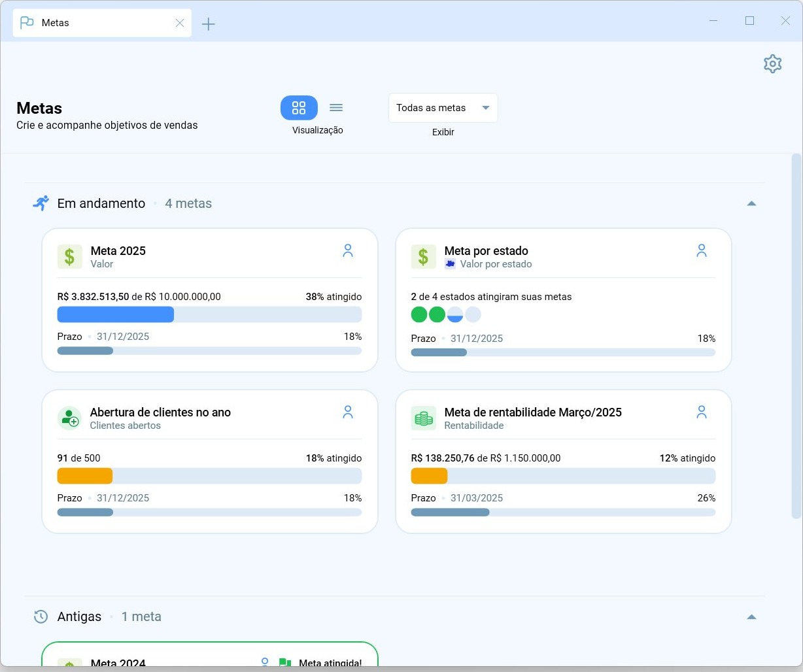Open Meta de rentabilidade Março/2025 title
803x672 pixels.
coord(533,412)
